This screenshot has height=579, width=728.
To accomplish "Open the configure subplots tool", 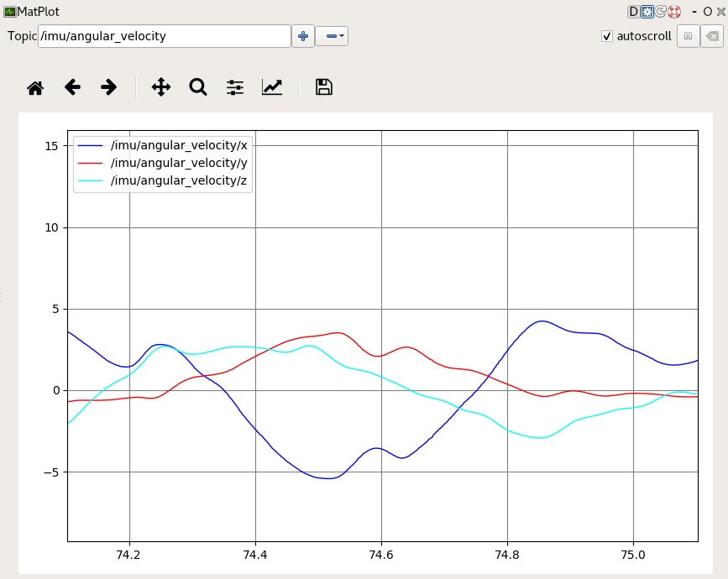I will [234, 87].
